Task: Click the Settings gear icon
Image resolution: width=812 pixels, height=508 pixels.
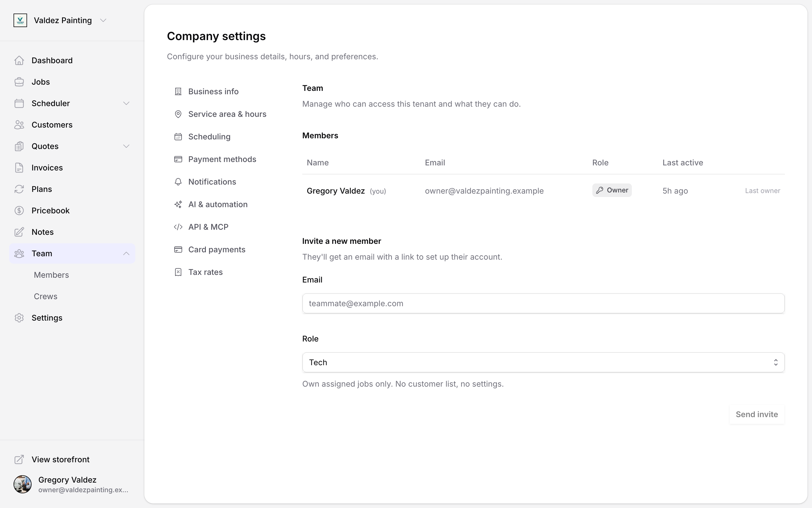Action: click(x=19, y=318)
